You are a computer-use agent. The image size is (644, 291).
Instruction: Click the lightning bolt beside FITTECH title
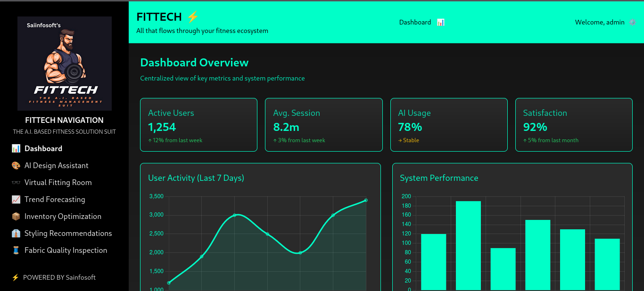[193, 17]
